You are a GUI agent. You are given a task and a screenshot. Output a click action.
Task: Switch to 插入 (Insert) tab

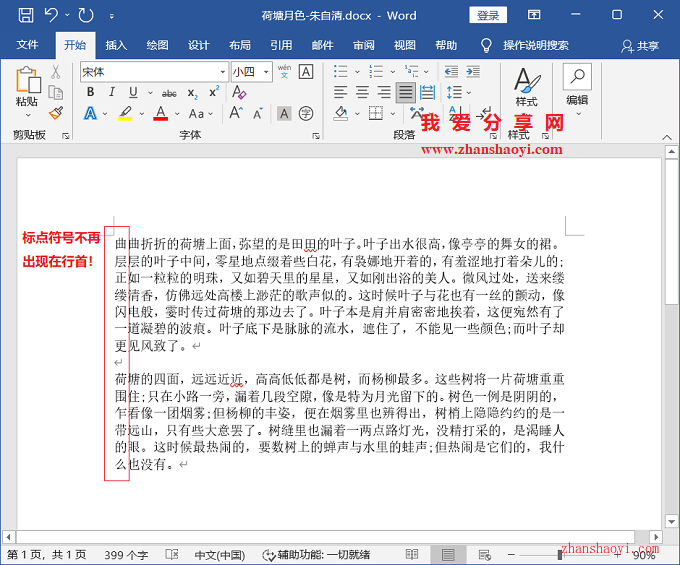pyautogui.click(x=116, y=45)
